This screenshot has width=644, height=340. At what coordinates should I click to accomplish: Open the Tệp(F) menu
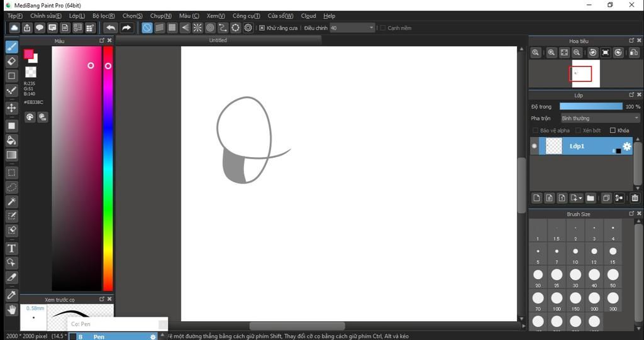pos(15,16)
